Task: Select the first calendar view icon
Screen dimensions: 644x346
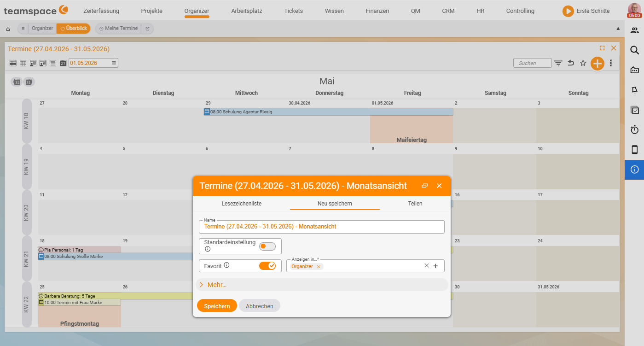Action: [x=13, y=63]
